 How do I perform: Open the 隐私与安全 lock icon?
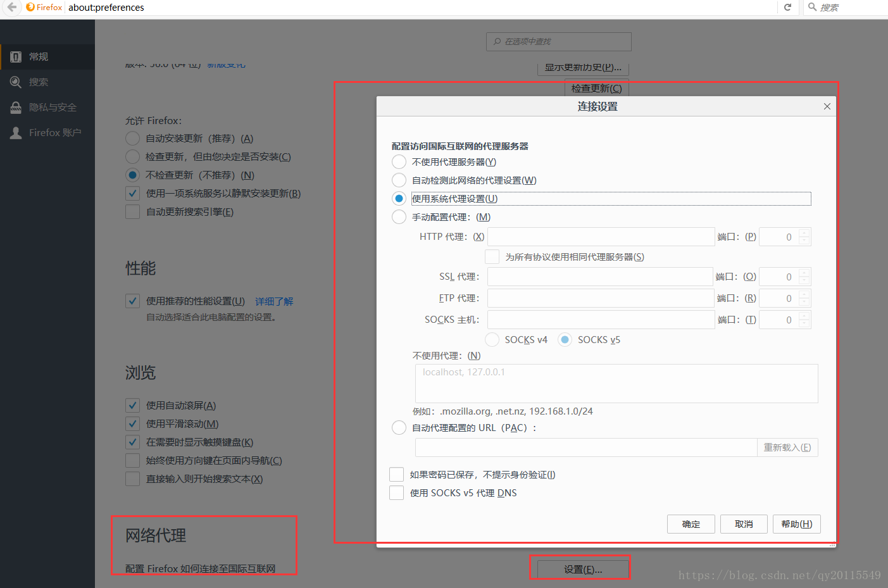16,108
